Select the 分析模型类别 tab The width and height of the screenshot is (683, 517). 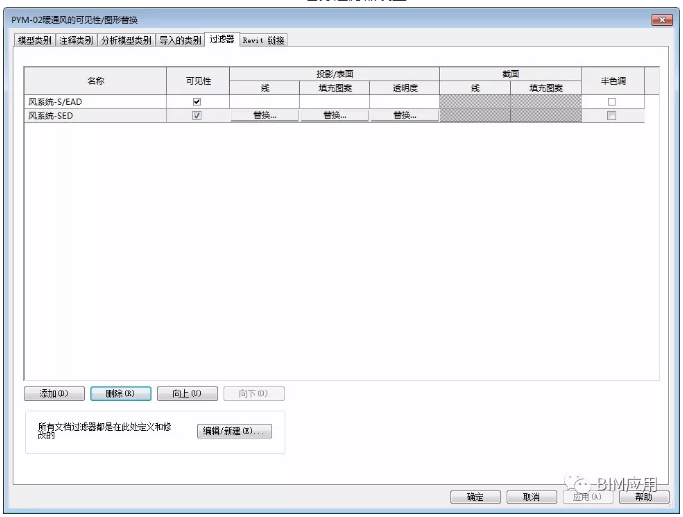pos(126,40)
